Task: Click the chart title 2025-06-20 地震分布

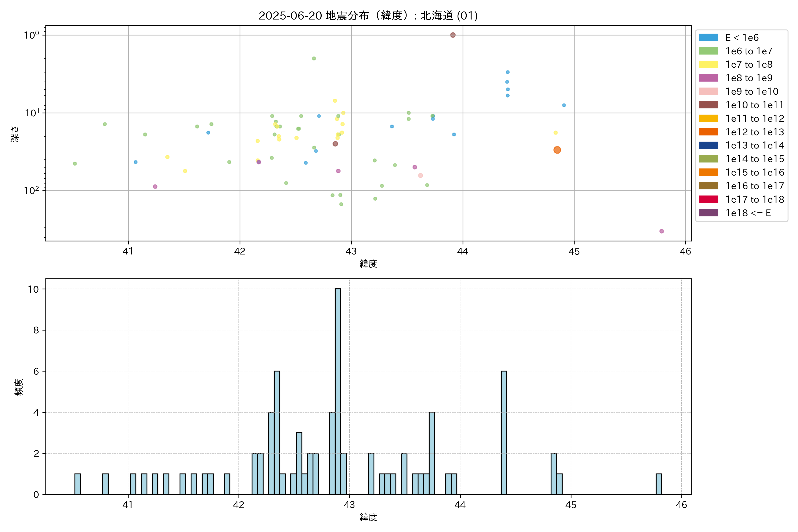Action: coord(368,16)
